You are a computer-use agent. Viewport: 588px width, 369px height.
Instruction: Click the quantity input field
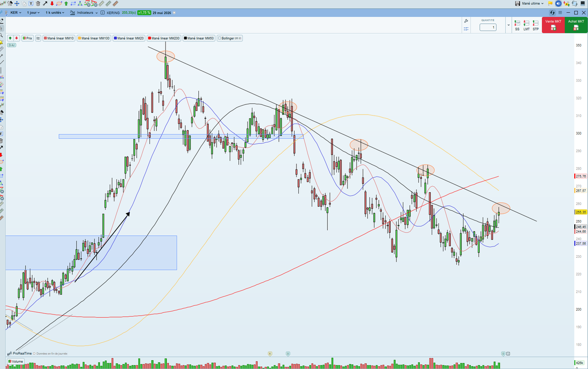(488, 27)
